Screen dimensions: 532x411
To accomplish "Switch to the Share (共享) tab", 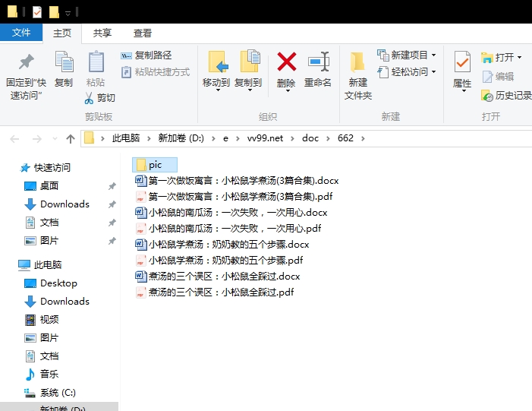I will pos(102,33).
